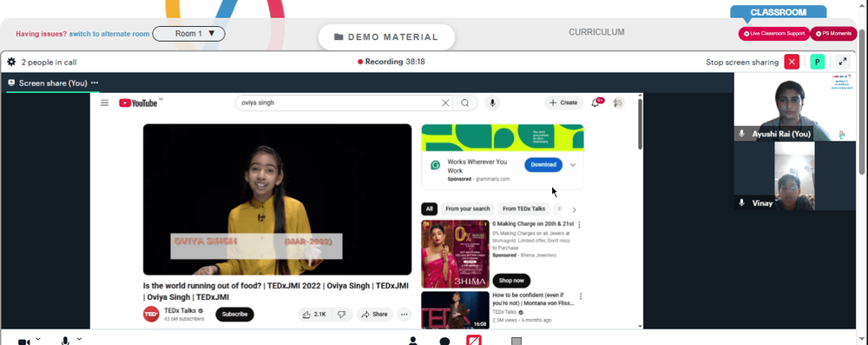Screen dimensions: 868x345
Task: Open TEDx Talks channel avatar
Action: click(x=151, y=315)
